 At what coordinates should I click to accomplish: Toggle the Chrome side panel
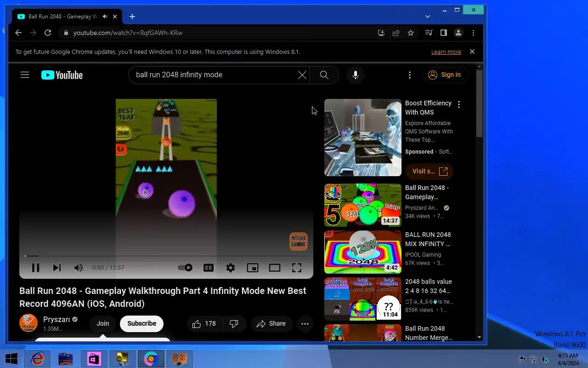pos(443,33)
